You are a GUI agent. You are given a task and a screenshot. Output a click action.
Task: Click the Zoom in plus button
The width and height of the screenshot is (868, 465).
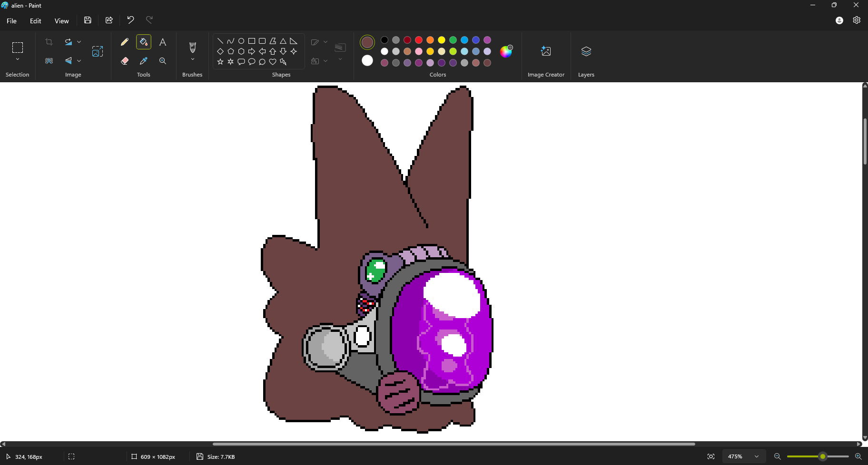click(x=858, y=456)
